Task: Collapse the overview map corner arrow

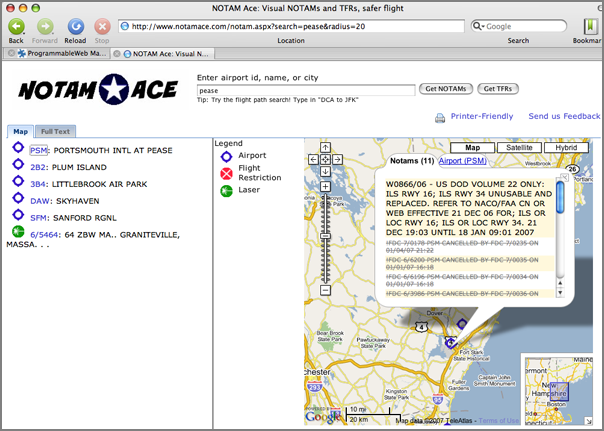Action: tap(589, 421)
